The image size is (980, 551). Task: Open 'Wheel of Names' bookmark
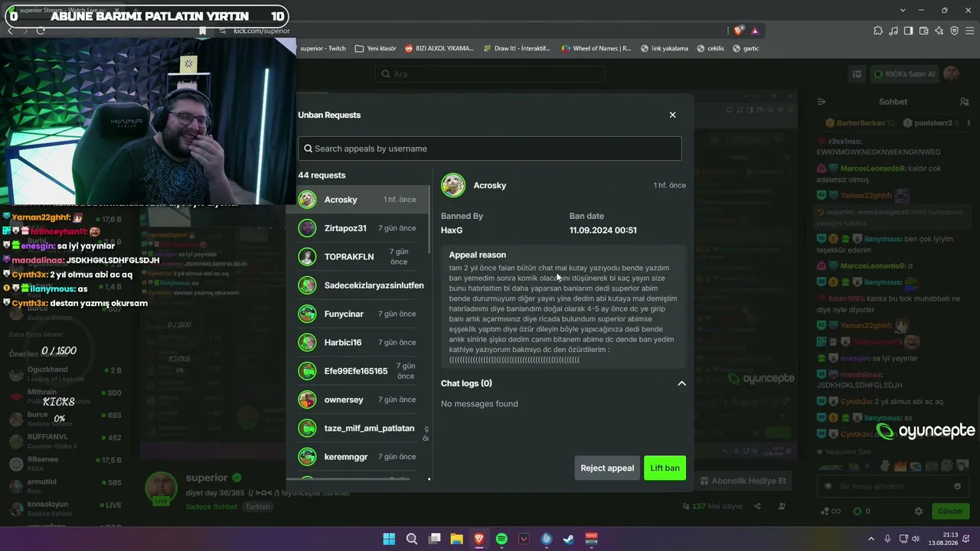click(x=596, y=48)
